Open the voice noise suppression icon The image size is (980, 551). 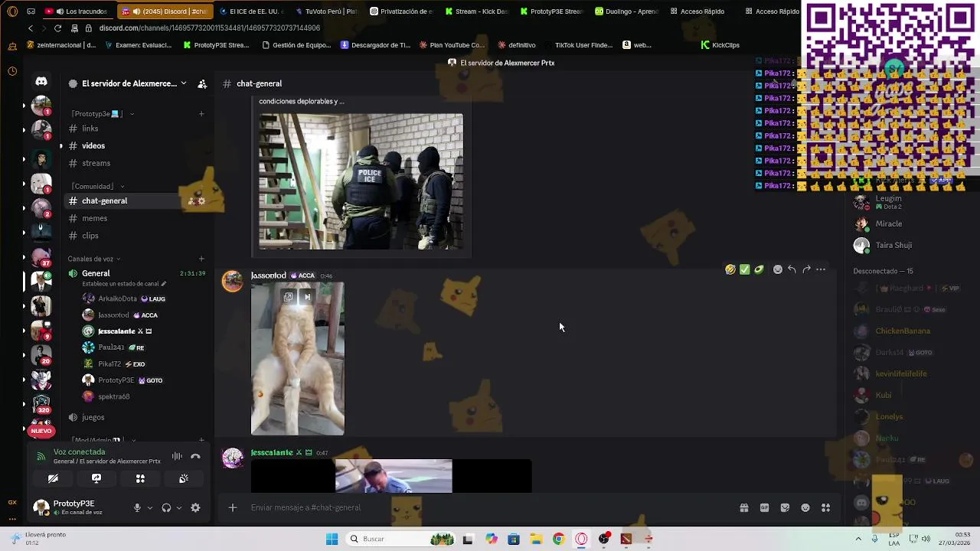tap(177, 456)
